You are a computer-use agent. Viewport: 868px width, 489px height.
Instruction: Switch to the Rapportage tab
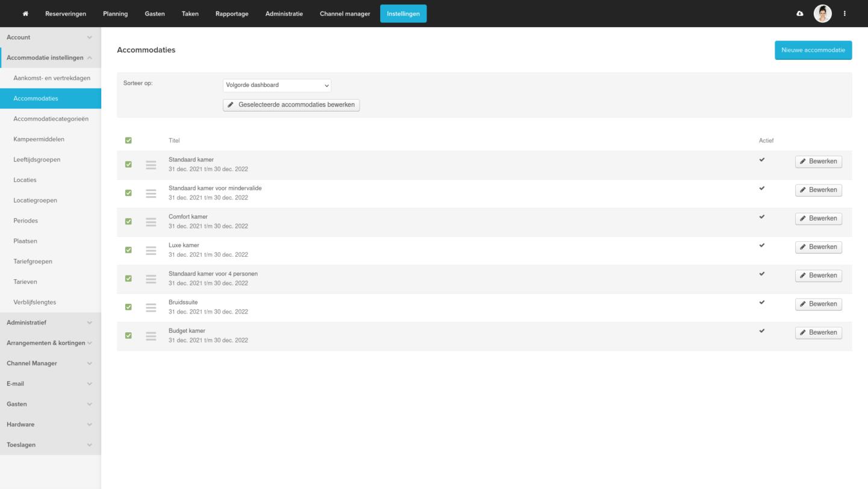232,14
